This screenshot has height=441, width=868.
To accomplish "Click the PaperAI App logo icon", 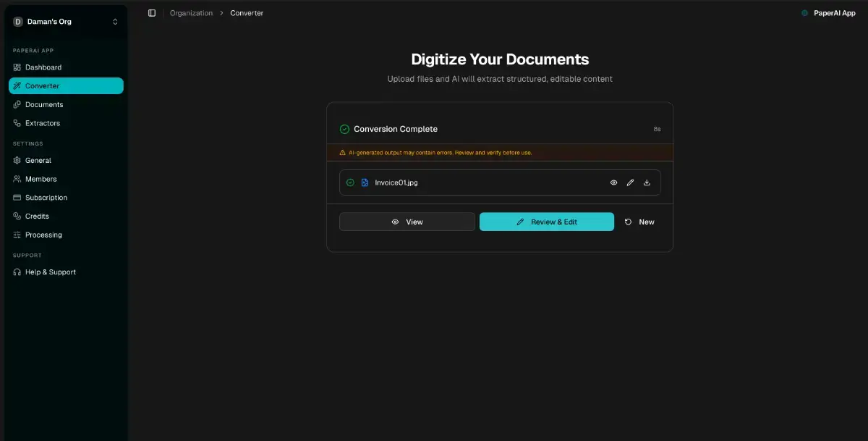I will pos(804,13).
